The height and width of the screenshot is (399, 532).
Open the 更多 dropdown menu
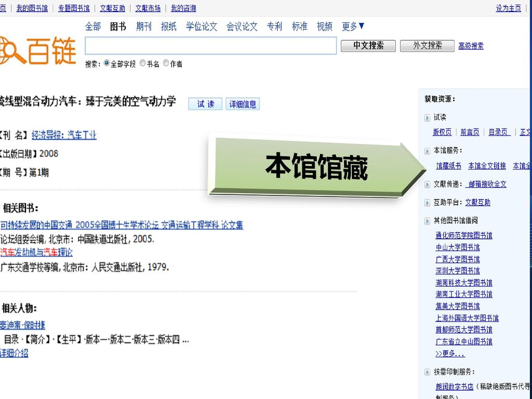[x=353, y=26]
